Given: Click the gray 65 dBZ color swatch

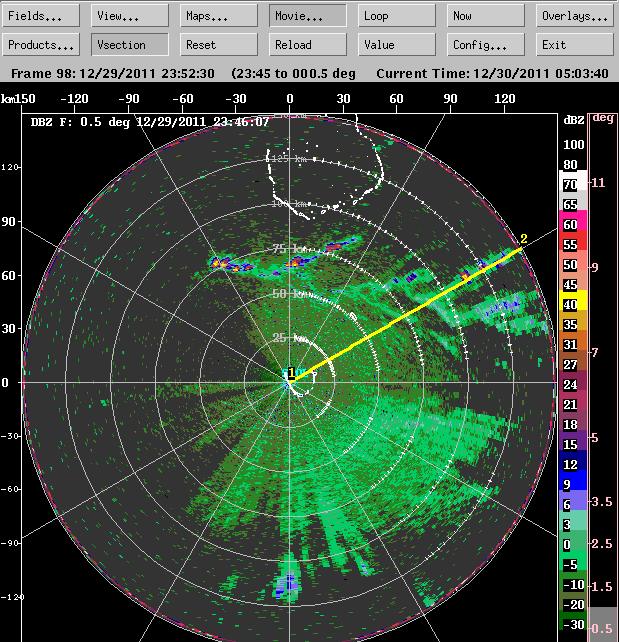Looking at the screenshot, I should (x=573, y=200).
